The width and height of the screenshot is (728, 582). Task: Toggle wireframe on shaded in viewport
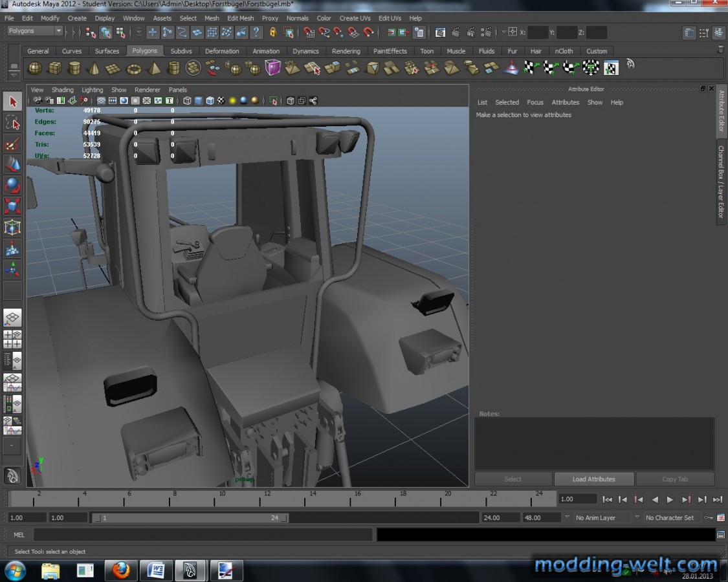pyautogui.click(x=210, y=101)
